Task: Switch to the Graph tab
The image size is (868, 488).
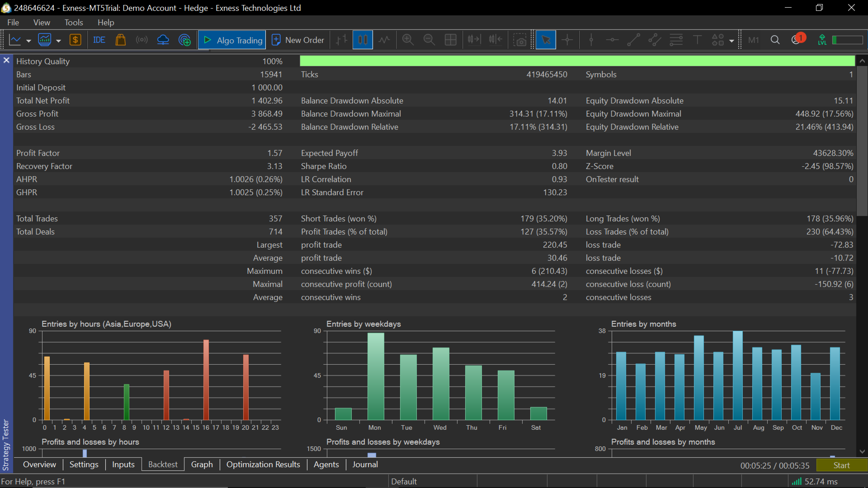Action: [x=202, y=465]
